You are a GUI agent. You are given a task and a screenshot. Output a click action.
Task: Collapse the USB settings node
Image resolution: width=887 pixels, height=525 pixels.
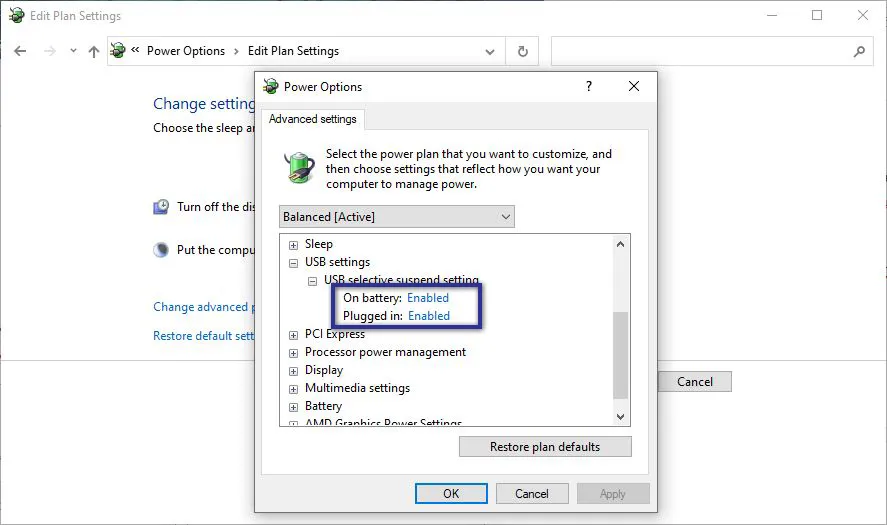click(x=293, y=263)
